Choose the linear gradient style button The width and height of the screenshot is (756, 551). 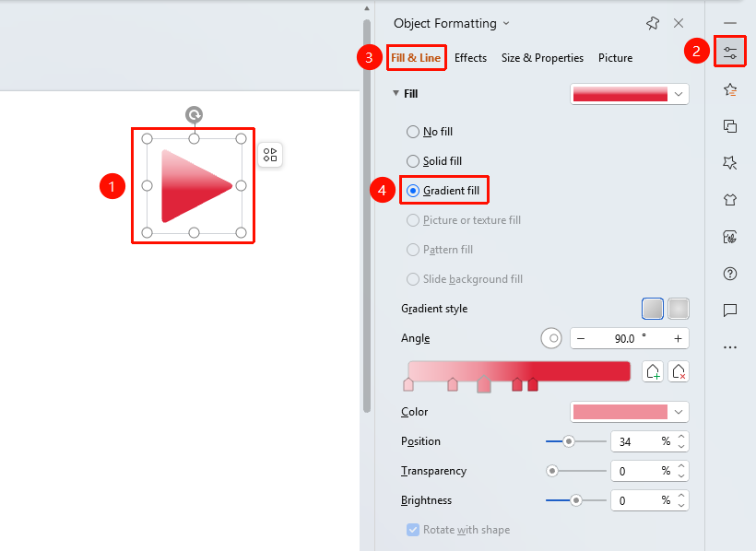(653, 309)
